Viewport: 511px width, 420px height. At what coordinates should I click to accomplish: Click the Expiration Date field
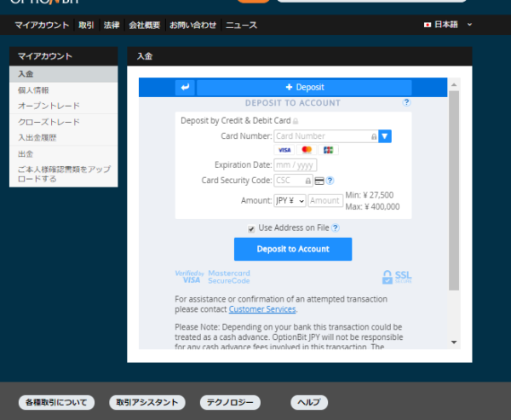point(295,165)
